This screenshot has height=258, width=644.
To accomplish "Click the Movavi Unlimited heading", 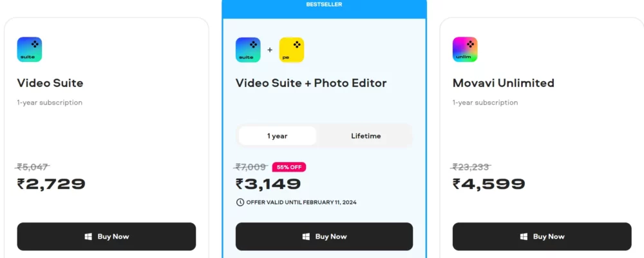I will pos(504,83).
